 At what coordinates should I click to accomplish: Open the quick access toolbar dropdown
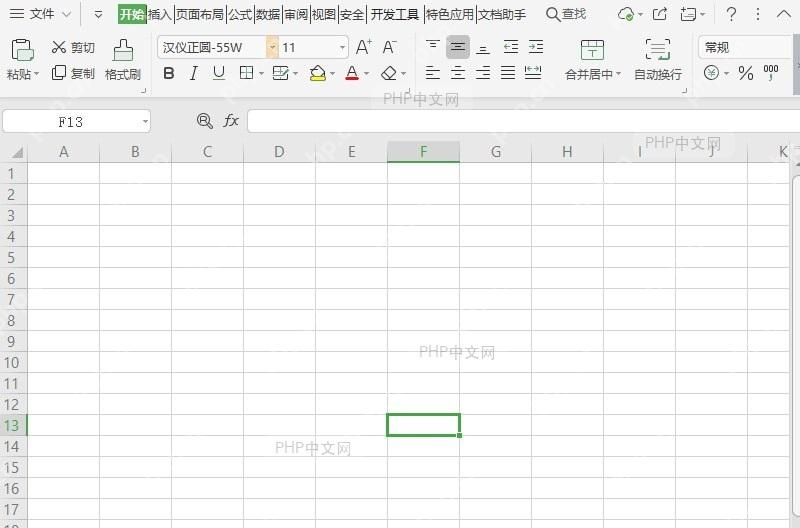[98, 15]
